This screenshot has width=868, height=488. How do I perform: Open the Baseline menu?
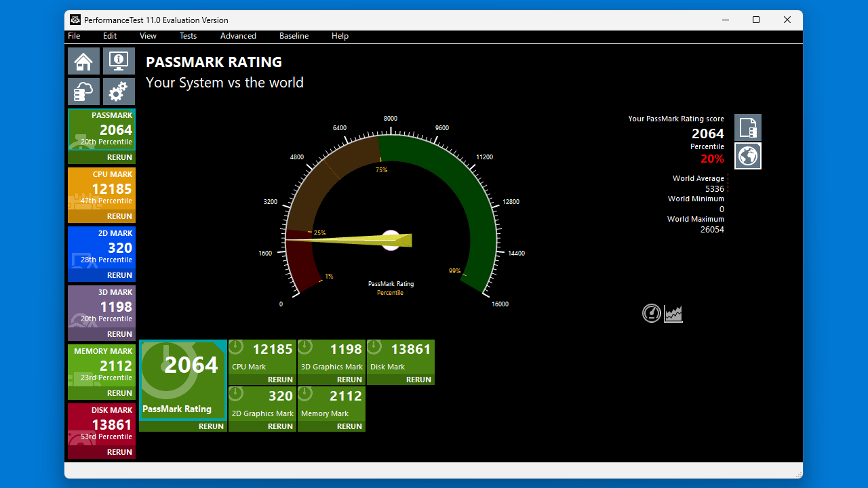pos(294,36)
